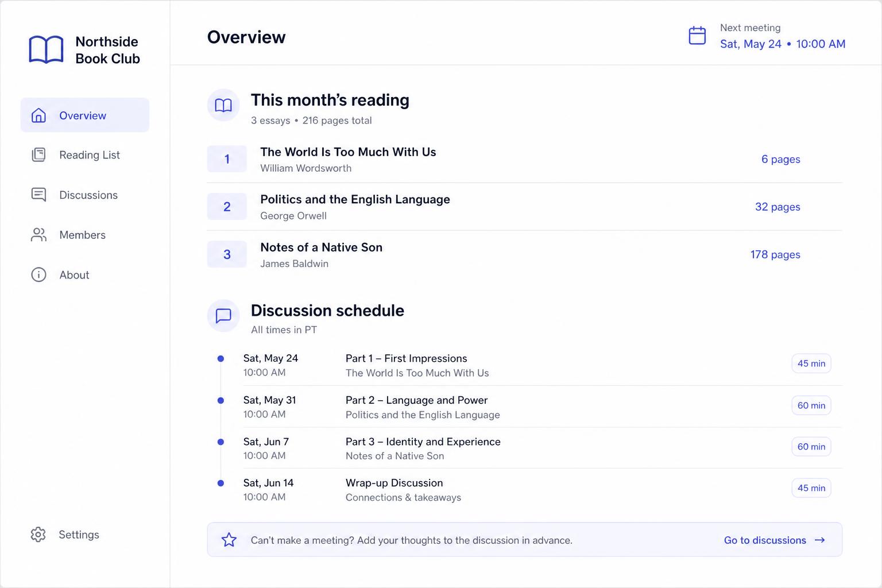Click the Sat, May 31 date text

pos(269,400)
